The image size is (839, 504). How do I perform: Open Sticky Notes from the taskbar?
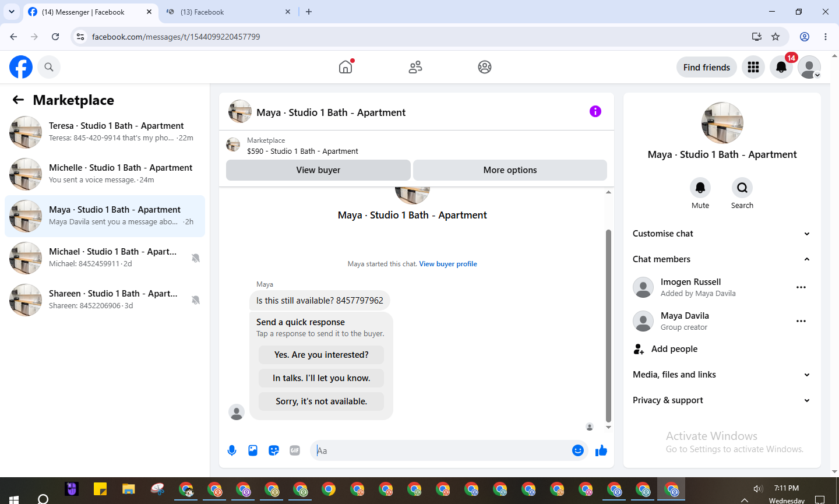click(100, 489)
